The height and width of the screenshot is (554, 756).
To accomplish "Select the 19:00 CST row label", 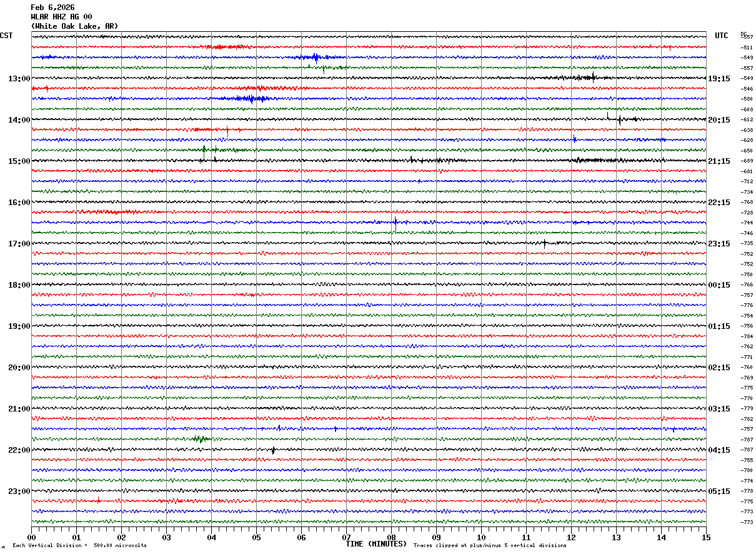I will click(x=19, y=326).
